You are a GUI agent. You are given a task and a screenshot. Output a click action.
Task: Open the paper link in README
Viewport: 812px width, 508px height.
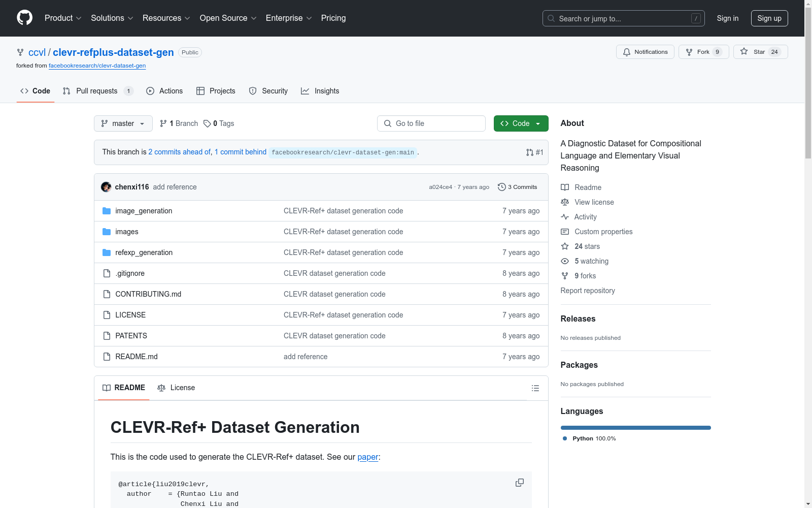[x=368, y=457]
